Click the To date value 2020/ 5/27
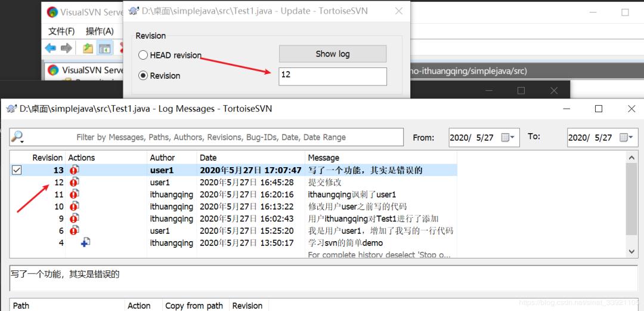The image size is (644, 311). (x=590, y=137)
